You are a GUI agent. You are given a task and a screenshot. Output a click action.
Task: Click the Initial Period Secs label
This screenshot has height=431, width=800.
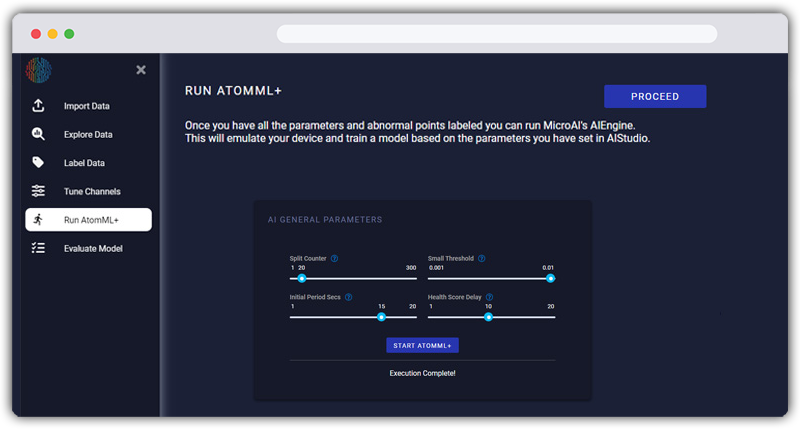tap(315, 297)
